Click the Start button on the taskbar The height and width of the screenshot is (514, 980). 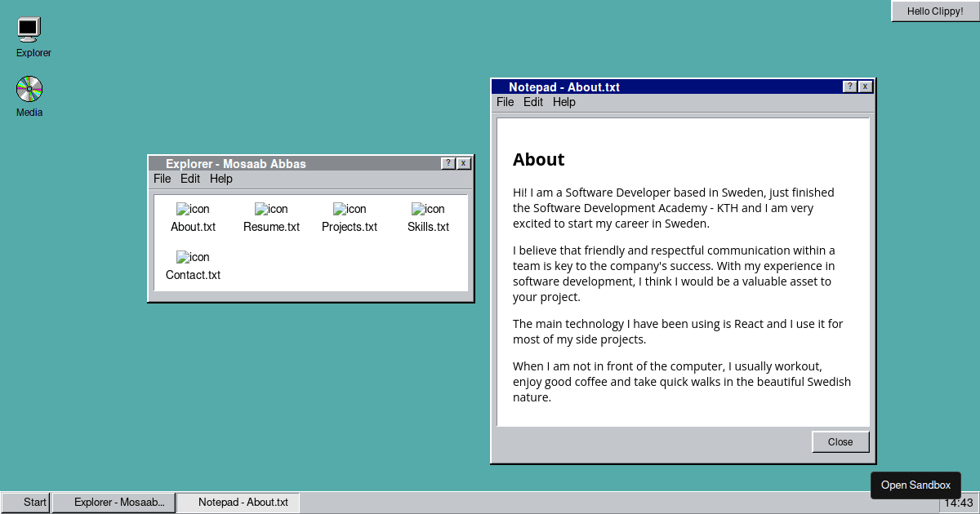click(26, 503)
